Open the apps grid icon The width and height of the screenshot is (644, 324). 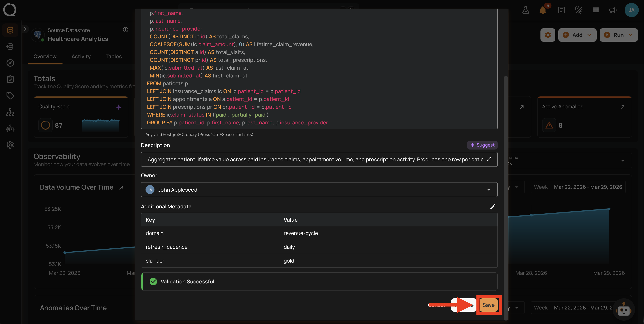(596, 10)
